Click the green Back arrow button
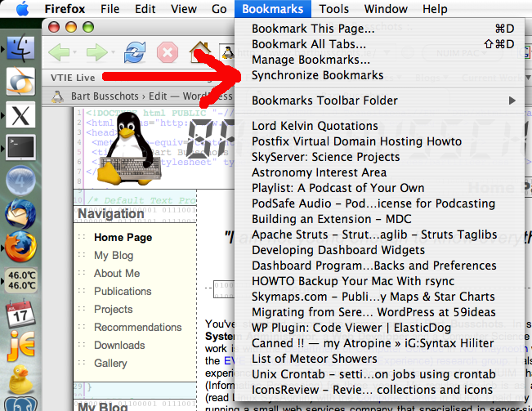 pos(59,52)
